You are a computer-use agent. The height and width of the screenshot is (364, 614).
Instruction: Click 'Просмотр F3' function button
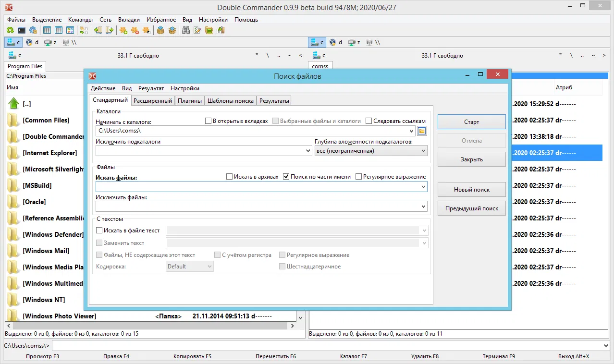point(42,356)
